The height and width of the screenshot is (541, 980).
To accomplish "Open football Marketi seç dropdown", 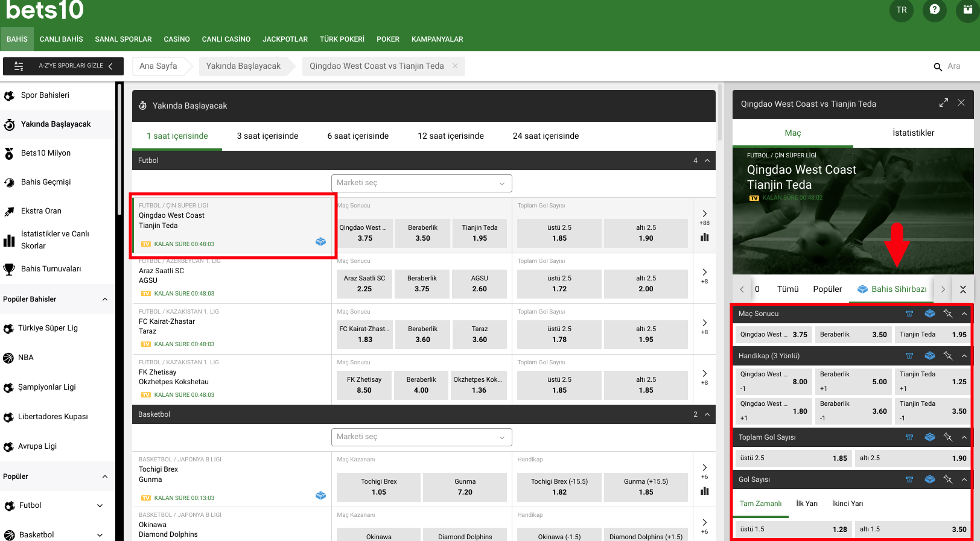I will point(421,183).
